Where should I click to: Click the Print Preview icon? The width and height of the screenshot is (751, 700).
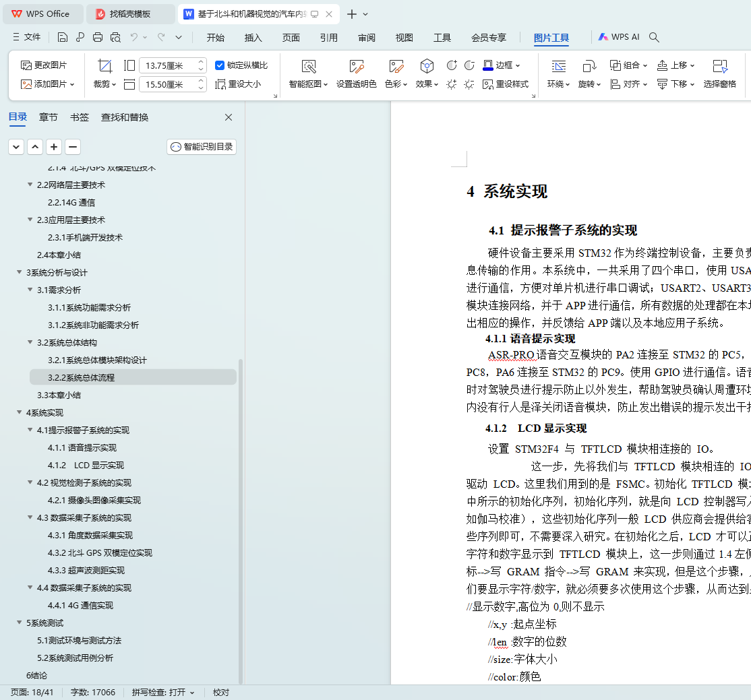tap(115, 37)
